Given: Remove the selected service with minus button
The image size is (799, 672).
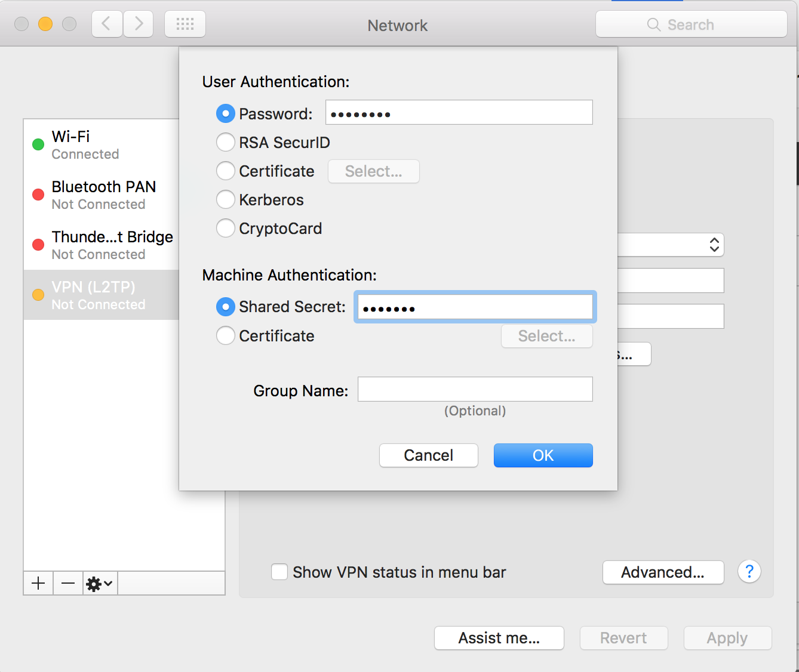Looking at the screenshot, I should 68,583.
